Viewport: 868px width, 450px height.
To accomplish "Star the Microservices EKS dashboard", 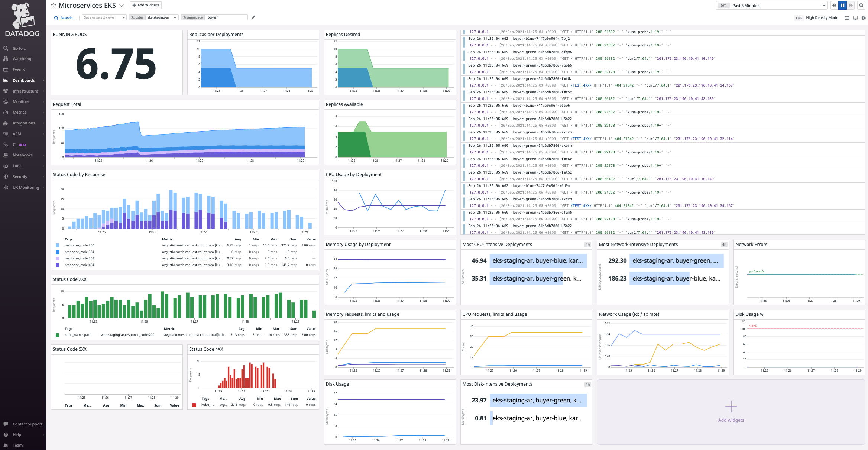I will (54, 6).
